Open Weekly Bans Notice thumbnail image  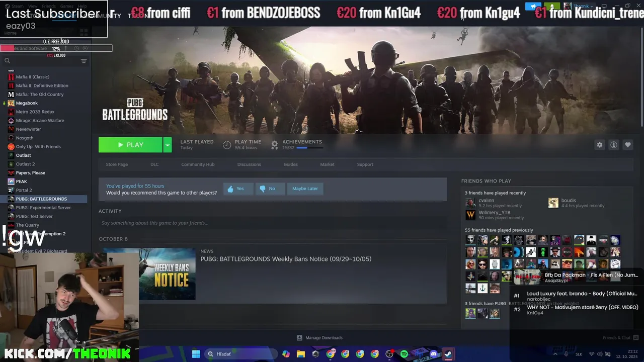click(x=167, y=274)
